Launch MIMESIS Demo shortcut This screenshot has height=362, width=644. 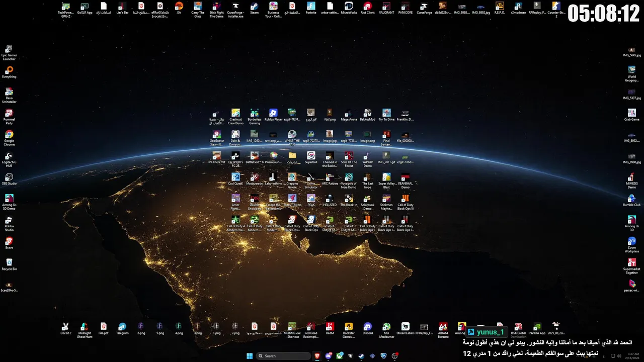(x=631, y=181)
